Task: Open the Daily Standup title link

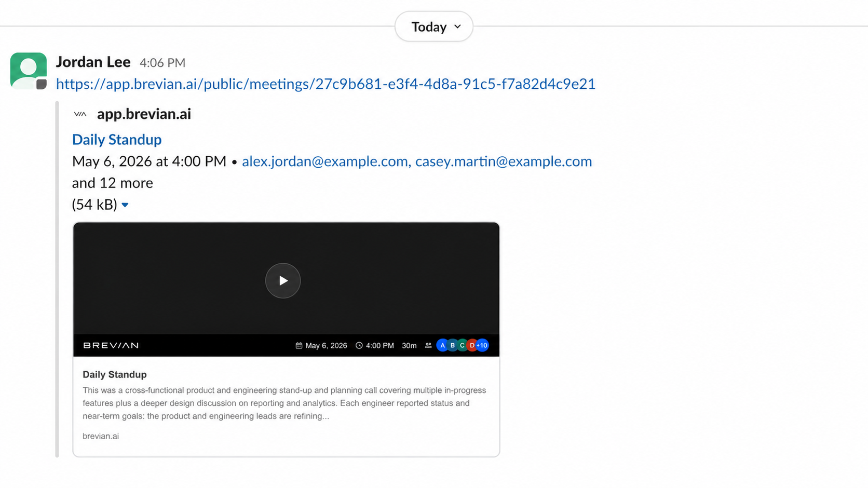Action: [x=117, y=140]
